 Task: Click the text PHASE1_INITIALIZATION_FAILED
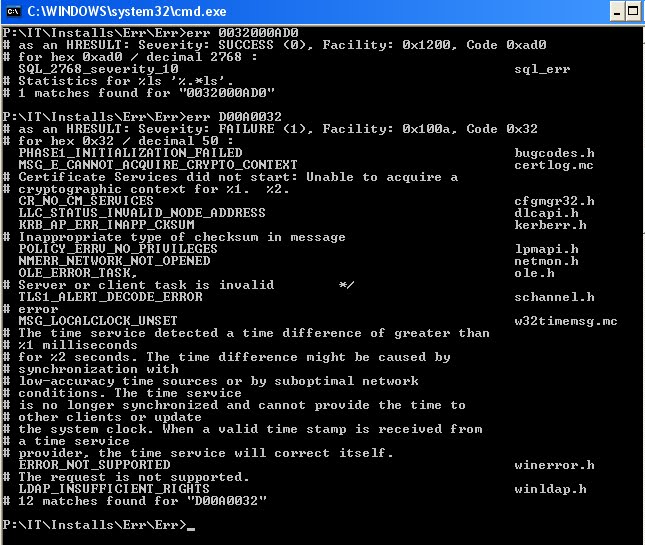pyautogui.click(x=130, y=153)
